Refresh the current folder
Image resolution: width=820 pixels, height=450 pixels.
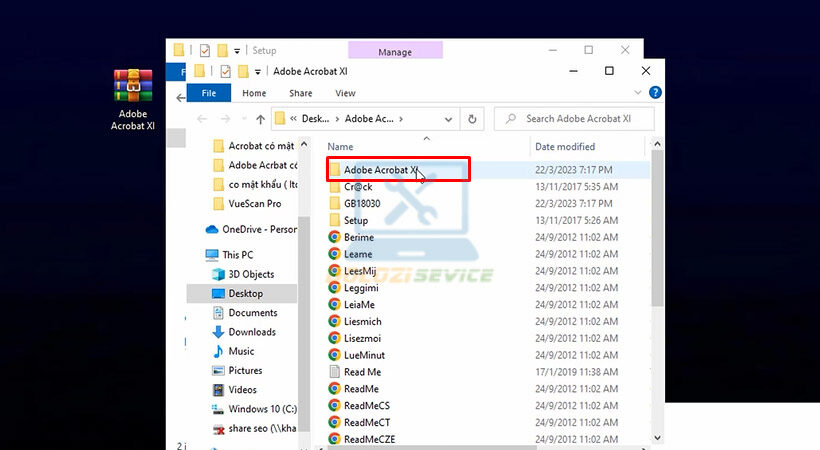[472, 119]
